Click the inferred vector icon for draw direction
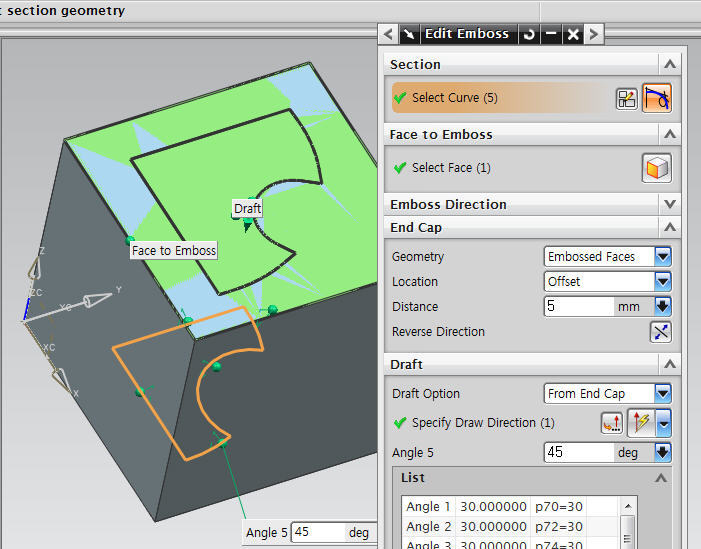The height and width of the screenshot is (549, 701). (640, 423)
